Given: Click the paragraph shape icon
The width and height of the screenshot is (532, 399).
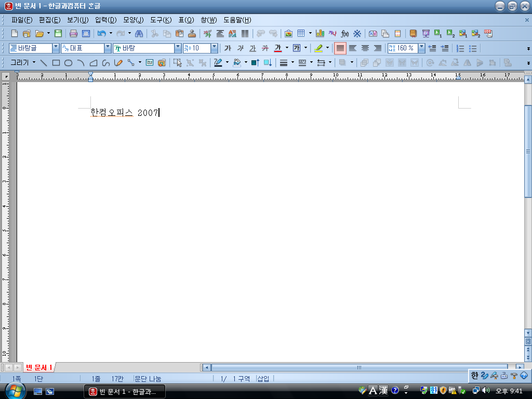Looking at the screenshot, I should [220, 33].
